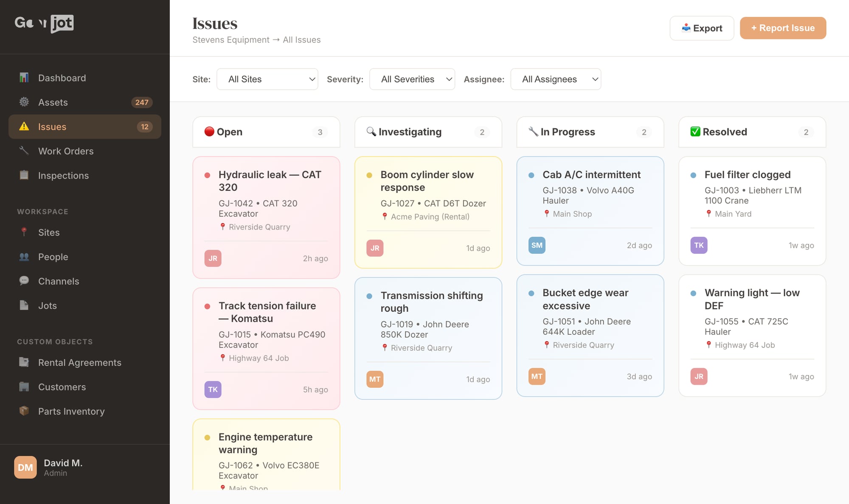Image resolution: width=849 pixels, height=504 pixels.
Task: Select the People icon in the sidebar
Action: point(24,257)
